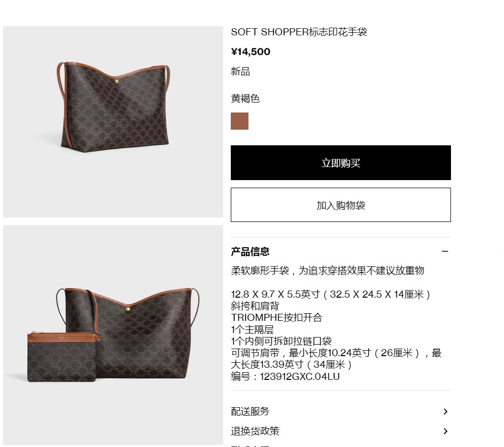Click the SOFT SHOPPER标志印花手袋 product title
The image size is (504, 447).
pos(299,32)
